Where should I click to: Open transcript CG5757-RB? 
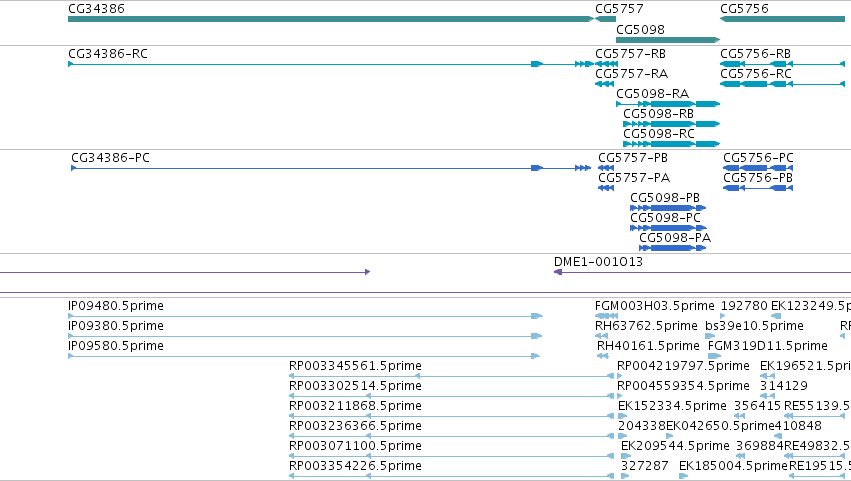pos(630,54)
